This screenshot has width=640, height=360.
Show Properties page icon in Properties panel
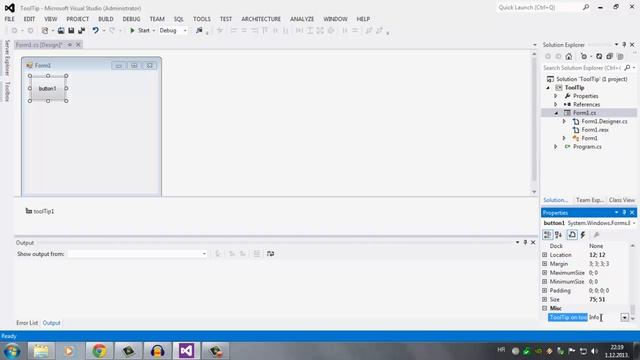pos(572,235)
